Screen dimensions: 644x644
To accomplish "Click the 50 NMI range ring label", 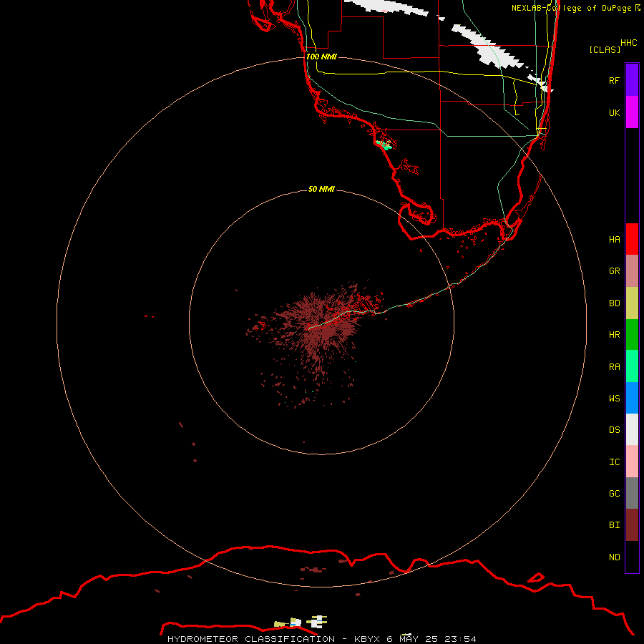I will click(x=321, y=189).
